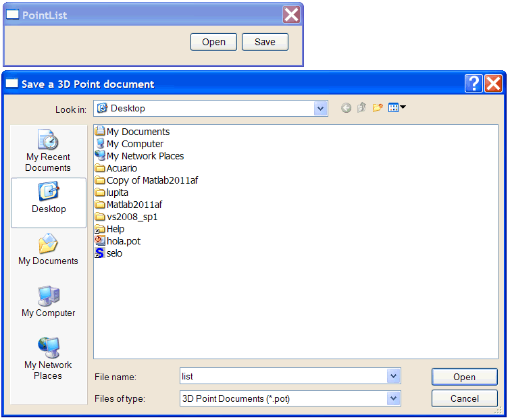This screenshot has width=510, height=420.
Task: Cancel the Save a 3D Point dialog
Action: tap(465, 398)
